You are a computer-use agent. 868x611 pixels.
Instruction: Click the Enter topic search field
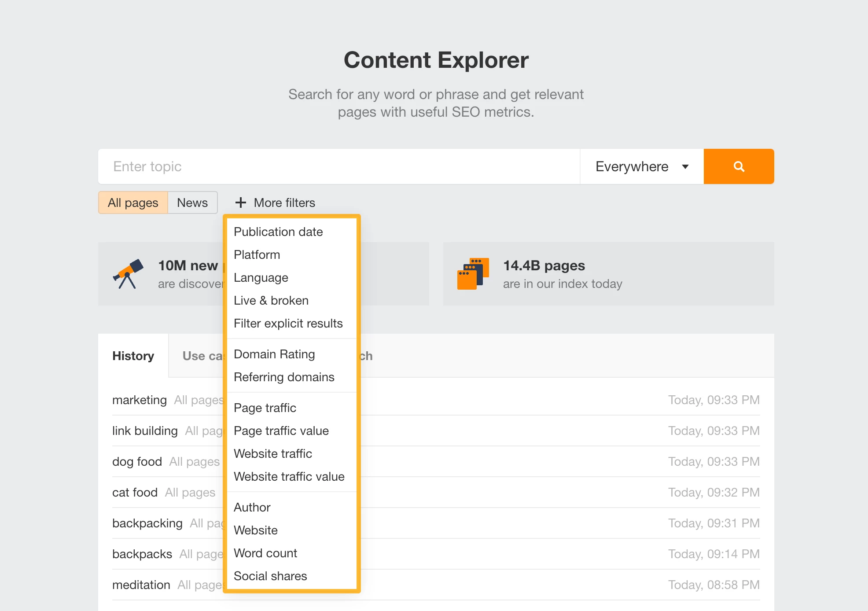pyautogui.click(x=339, y=166)
